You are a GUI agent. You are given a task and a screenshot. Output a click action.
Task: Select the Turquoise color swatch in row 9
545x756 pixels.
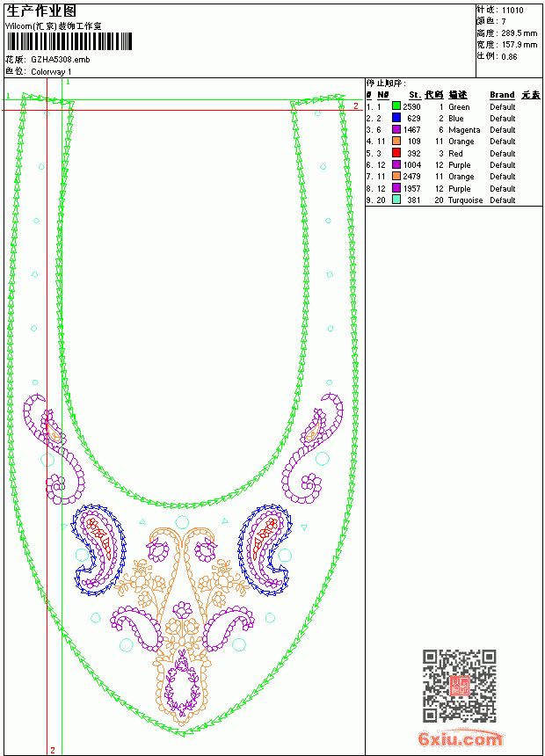(x=396, y=200)
